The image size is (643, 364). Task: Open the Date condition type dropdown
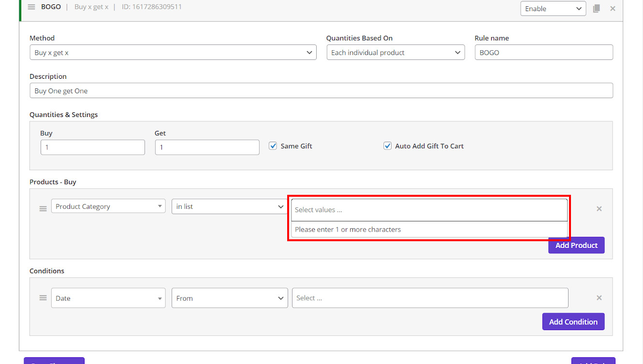tap(108, 298)
